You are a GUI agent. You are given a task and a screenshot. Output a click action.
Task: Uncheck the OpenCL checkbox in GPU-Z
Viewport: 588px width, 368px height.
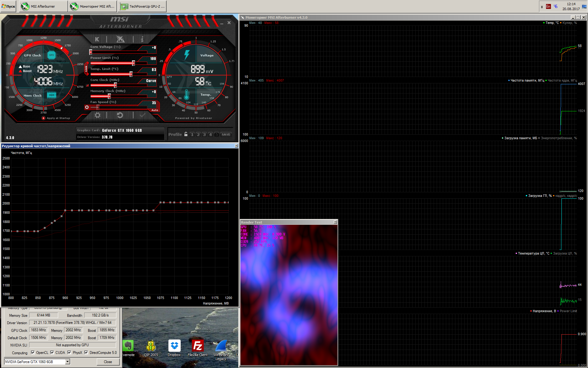(33, 352)
